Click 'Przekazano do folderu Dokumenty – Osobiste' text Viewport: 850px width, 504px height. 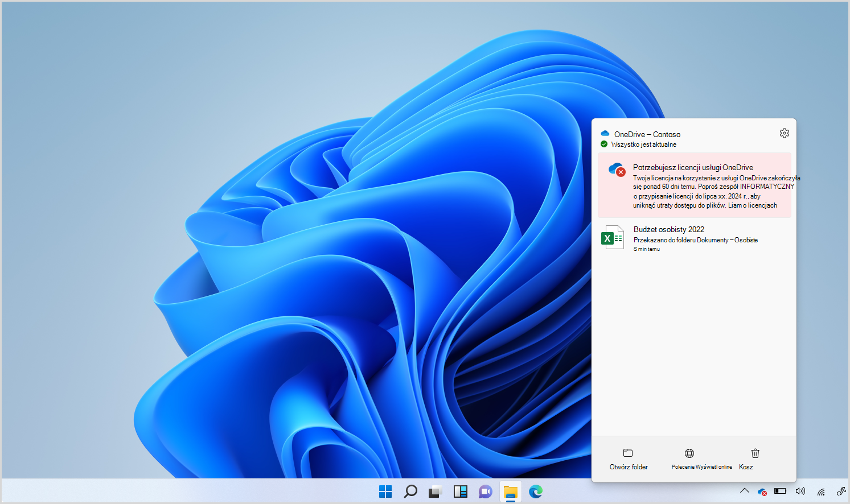click(696, 240)
